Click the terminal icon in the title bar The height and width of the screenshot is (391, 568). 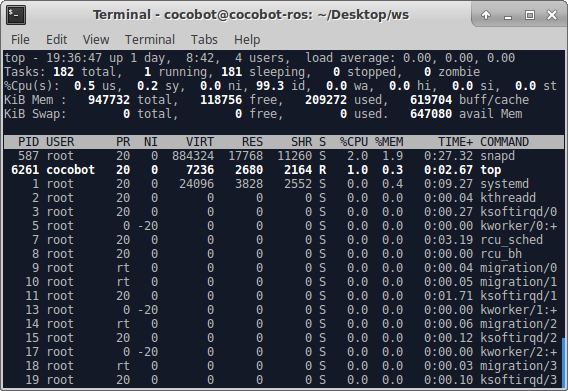tap(16, 15)
